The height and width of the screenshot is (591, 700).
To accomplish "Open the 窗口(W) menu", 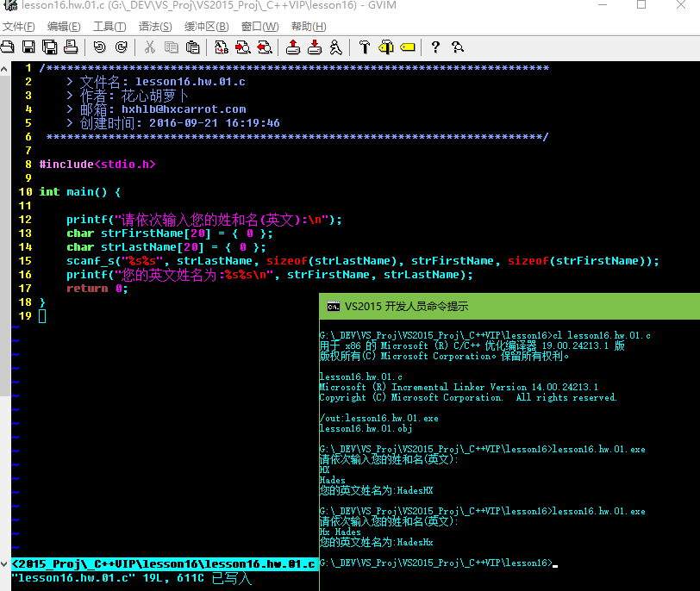I will pos(259,27).
